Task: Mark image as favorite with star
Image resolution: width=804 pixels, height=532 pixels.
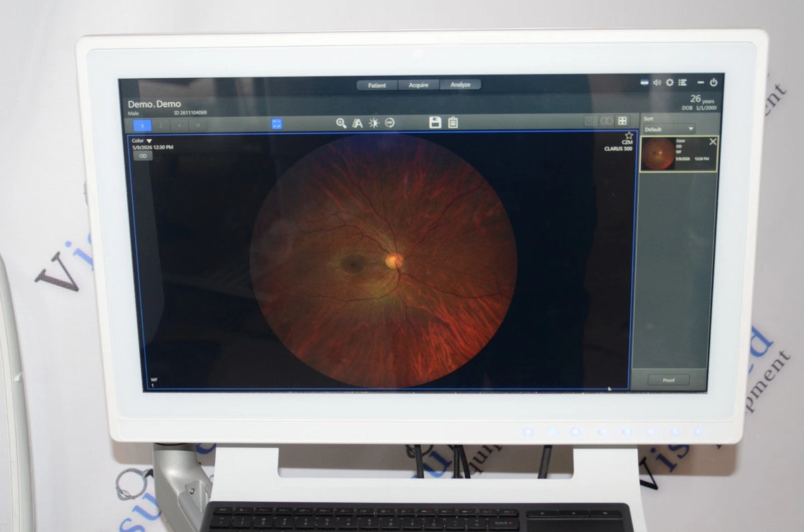Action: pyautogui.click(x=628, y=135)
